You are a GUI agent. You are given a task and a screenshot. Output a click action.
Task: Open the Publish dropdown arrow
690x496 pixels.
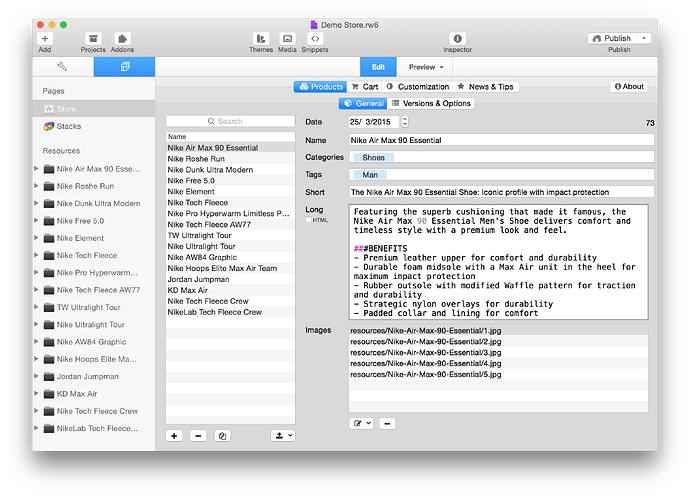click(x=644, y=38)
